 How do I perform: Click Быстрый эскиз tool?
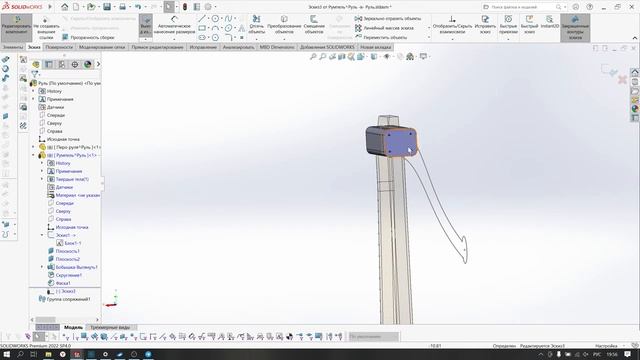[x=529, y=25]
